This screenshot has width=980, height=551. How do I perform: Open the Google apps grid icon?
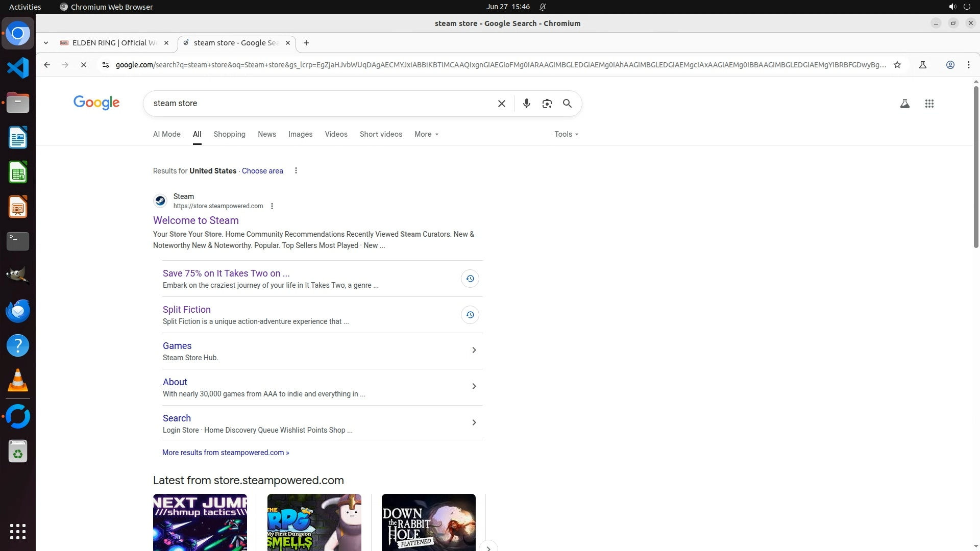coord(929,104)
